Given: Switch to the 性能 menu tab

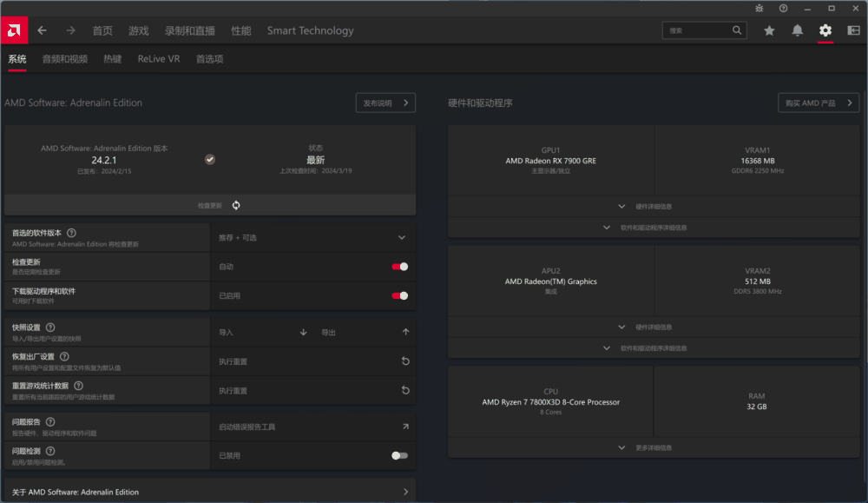Looking at the screenshot, I should click(x=240, y=30).
